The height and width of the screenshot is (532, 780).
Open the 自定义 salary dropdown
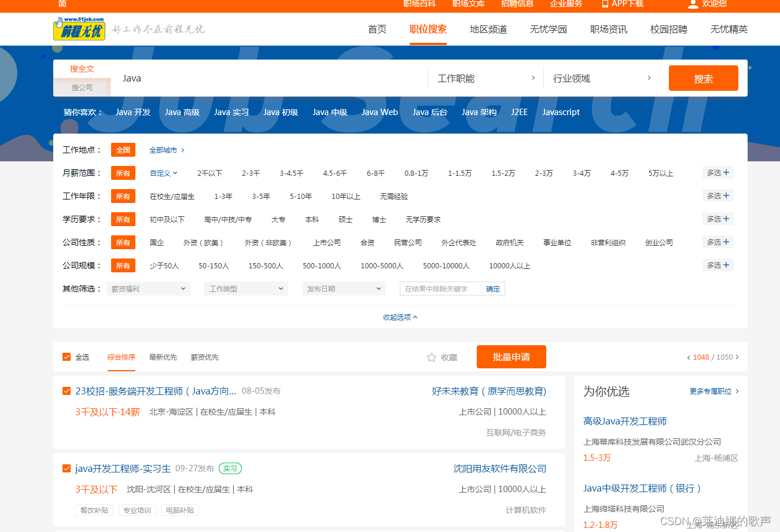tap(164, 173)
